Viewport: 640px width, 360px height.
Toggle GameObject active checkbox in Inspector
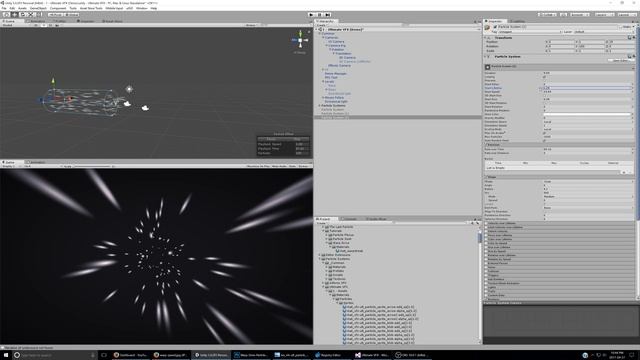pos(495,27)
